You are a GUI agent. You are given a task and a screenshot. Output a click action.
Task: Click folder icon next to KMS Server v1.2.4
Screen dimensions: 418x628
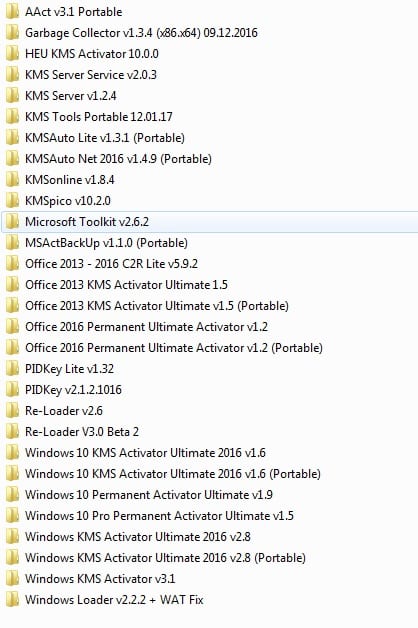12,95
